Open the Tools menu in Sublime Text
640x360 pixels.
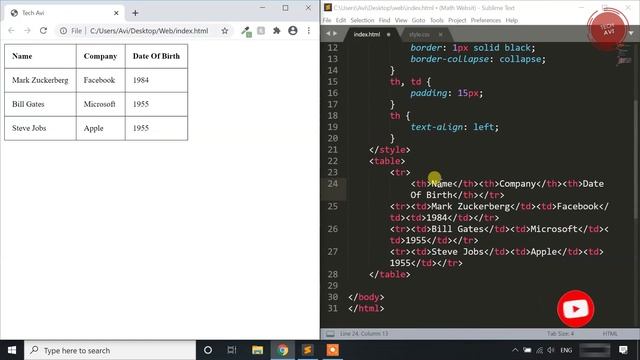[x=437, y=20]
